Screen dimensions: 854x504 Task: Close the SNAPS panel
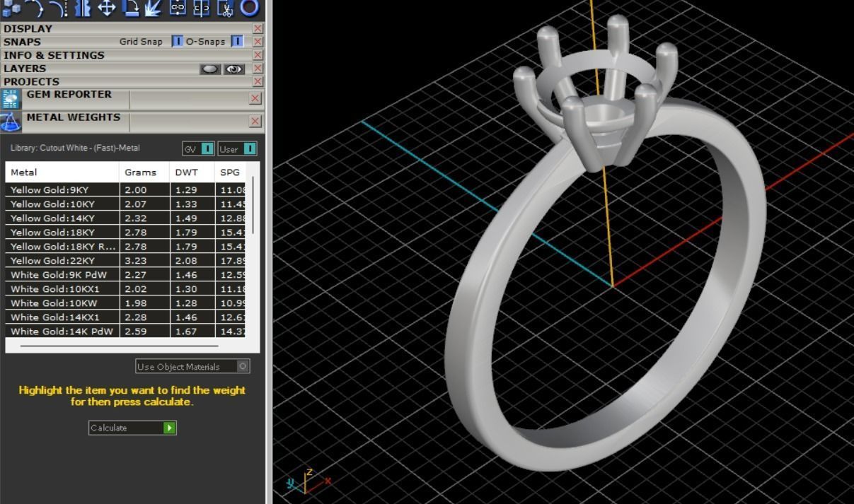(x=258, y=42)
